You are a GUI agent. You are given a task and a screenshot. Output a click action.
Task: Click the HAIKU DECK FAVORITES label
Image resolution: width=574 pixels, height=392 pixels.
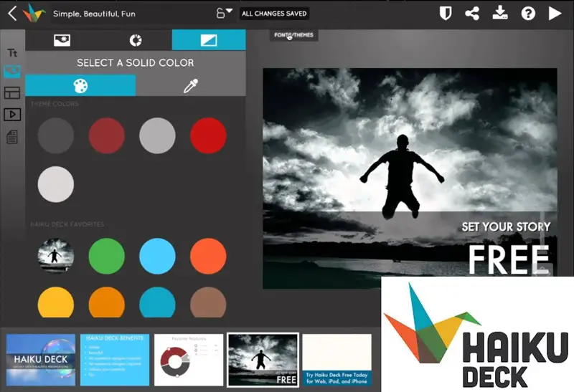pyautogui.click(x=67, y=224)
